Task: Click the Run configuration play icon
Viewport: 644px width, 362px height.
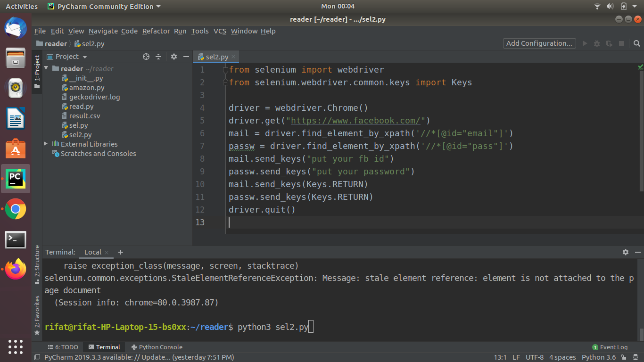Action: pos(585,43)
